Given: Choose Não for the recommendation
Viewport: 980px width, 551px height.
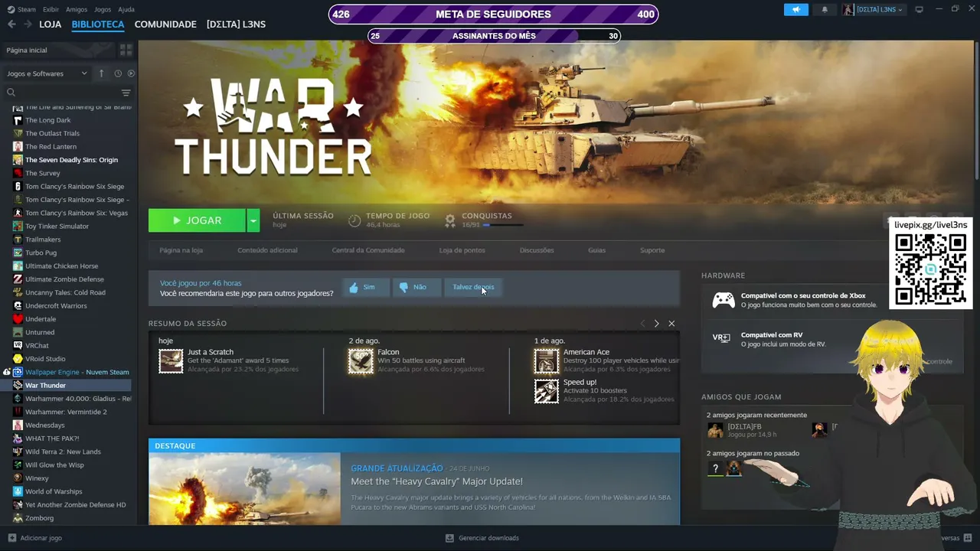Looking at the screenshot, I should pos(417,287).
